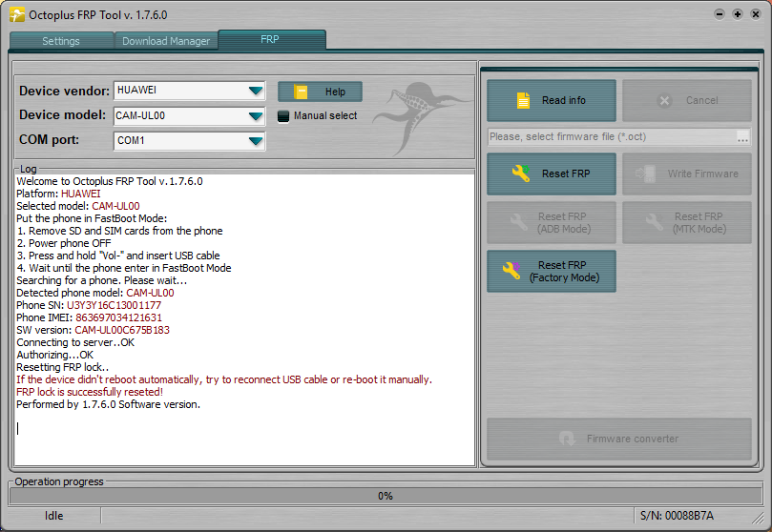Click the Firmware converter arrow icon
Screen dimensions: 772x532
[x=567, y=438]
